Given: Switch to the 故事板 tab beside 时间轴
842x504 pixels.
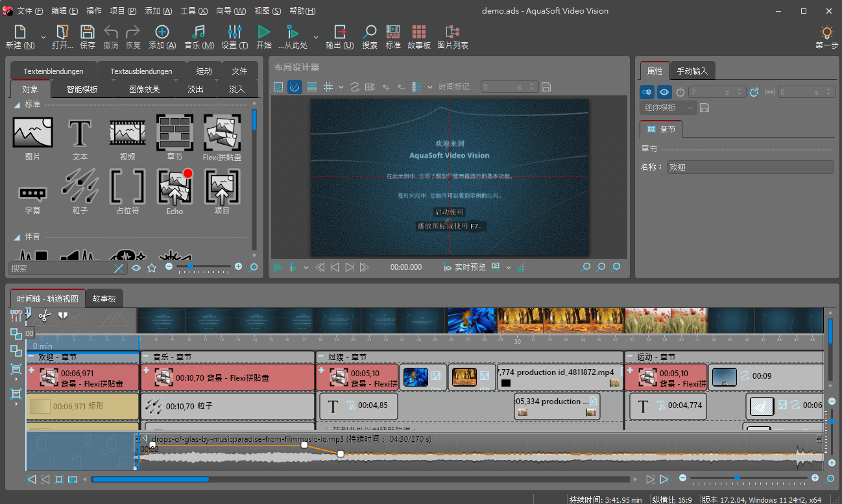Looking at the screenshot, I should [104, 299].
